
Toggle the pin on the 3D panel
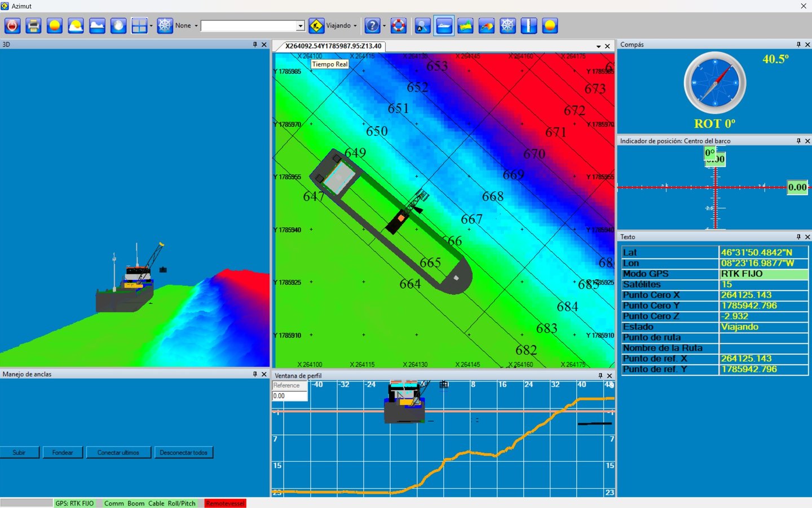click(255, 45)
